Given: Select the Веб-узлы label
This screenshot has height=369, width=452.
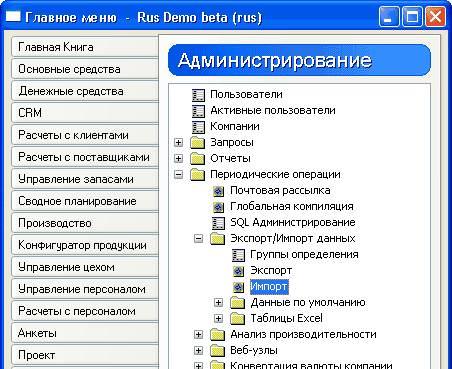Looking at the screenshot, I should (254, 351).
